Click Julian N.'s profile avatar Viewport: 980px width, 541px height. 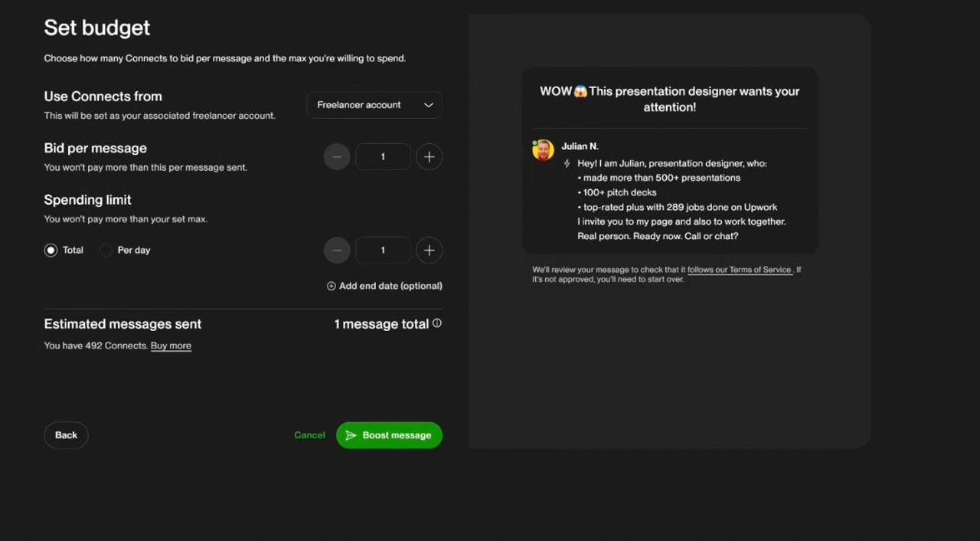[543, 149]
